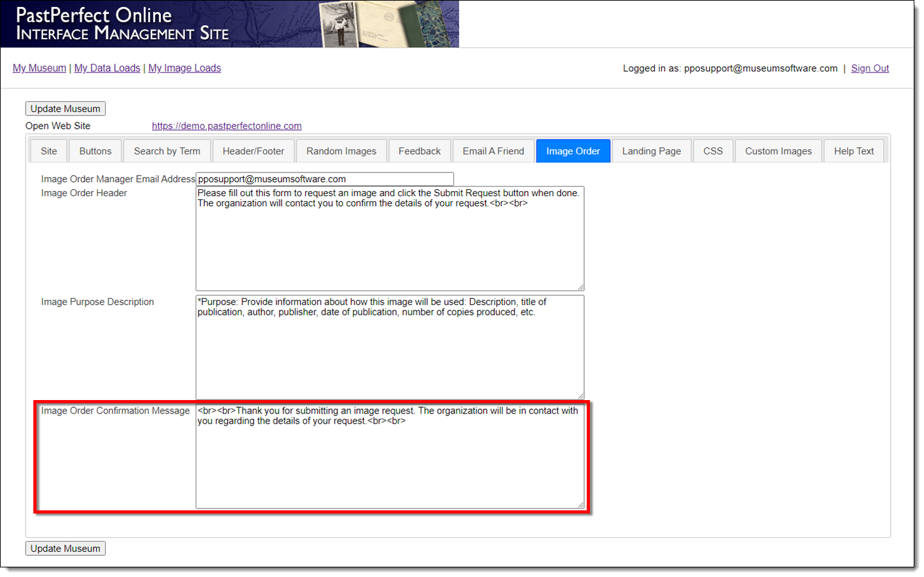Sign out of the account
This screenshot has height=577, width=924.
[869, 69]
